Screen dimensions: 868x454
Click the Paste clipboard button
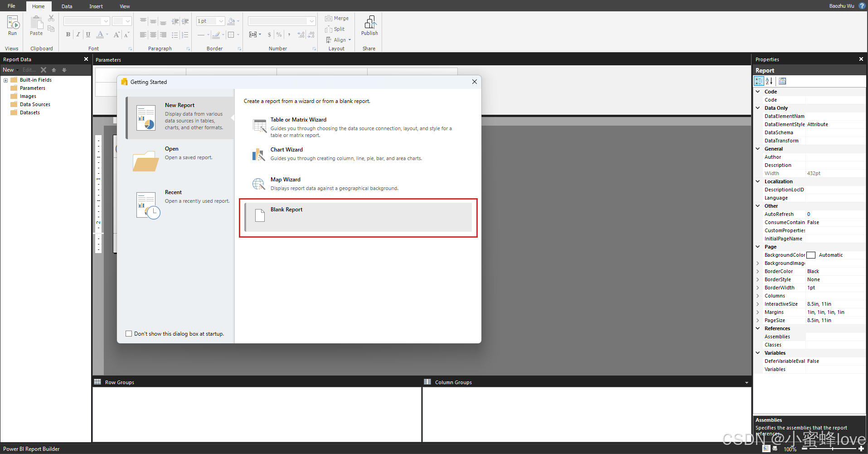point(36,26)
